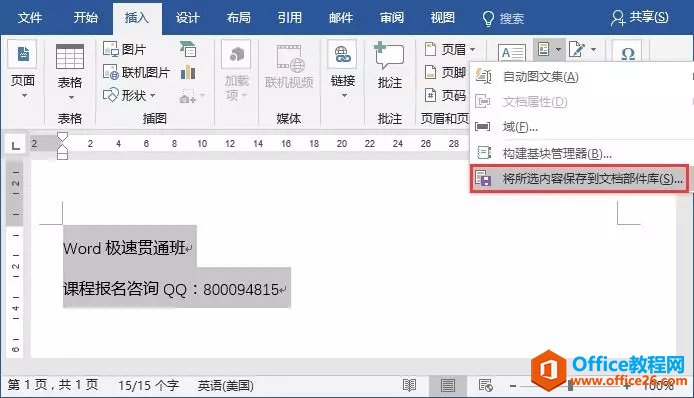Click the zoom slider handle
Viewport: 694px width, 398px height.
point(570,386)
